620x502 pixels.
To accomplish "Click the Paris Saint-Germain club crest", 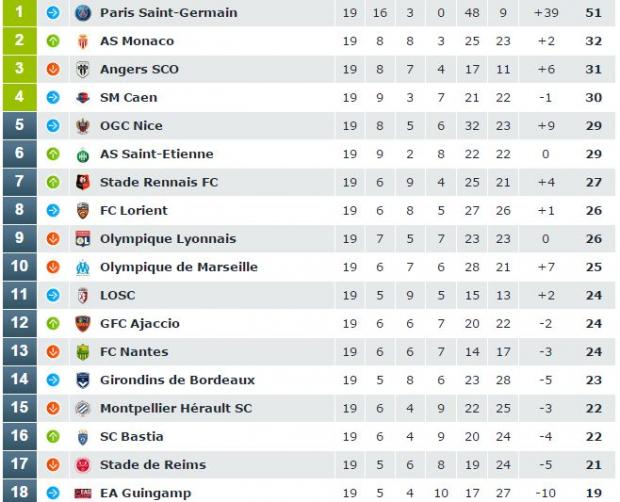I will click(82, 13).
